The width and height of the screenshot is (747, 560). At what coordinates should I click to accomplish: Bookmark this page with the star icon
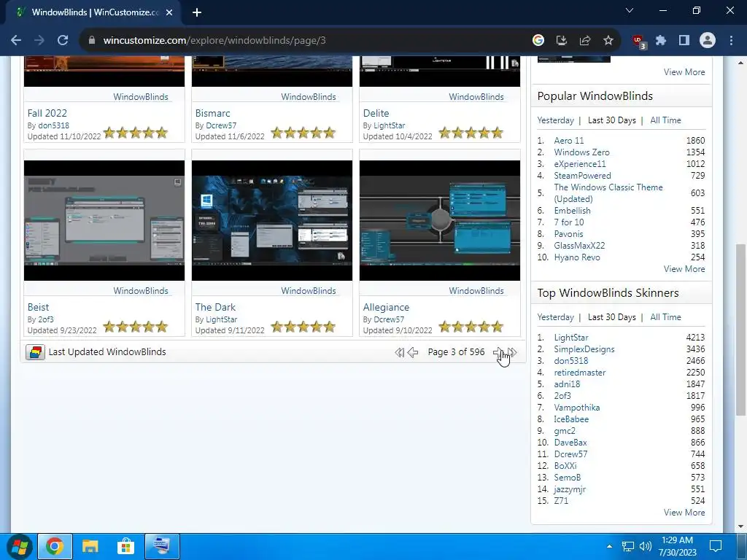point(608,41)
